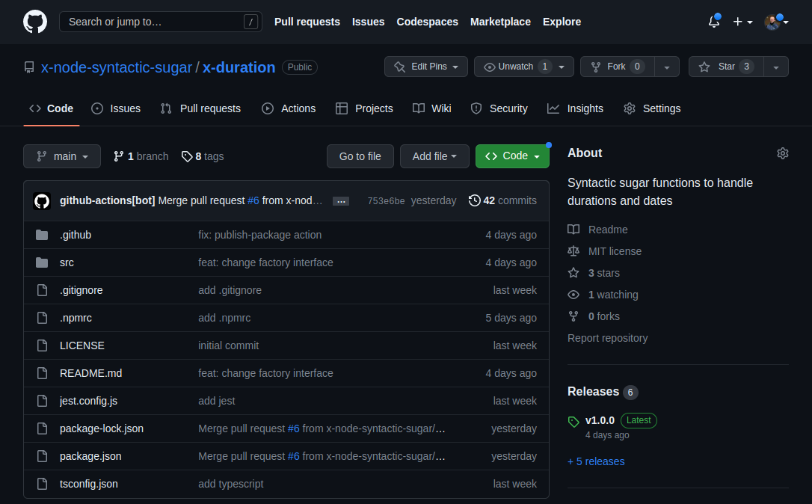Open the notifications bell
The width and height of the screenshot is (812, 504).
(x=714, y=22)
